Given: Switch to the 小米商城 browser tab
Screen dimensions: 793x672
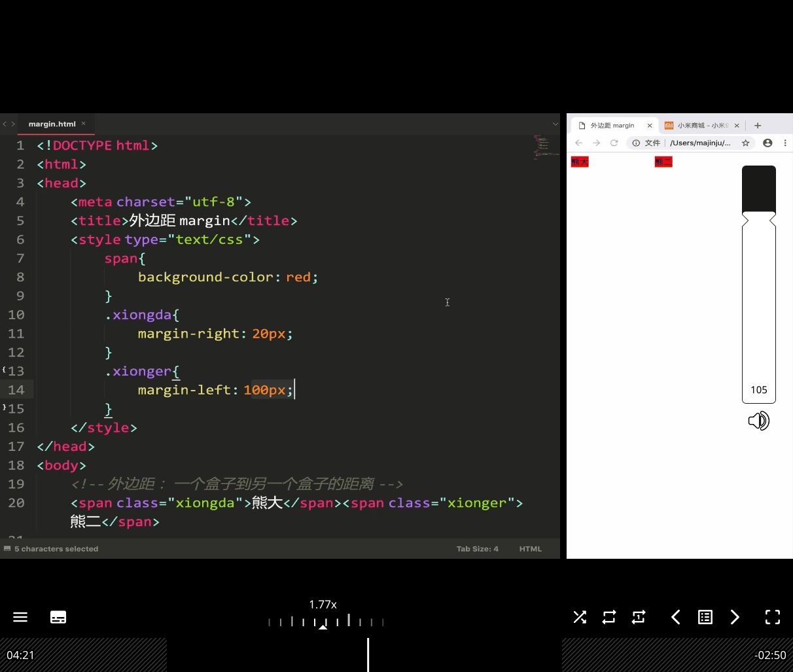Looking at the screenshot, I should tap(701, 126).
